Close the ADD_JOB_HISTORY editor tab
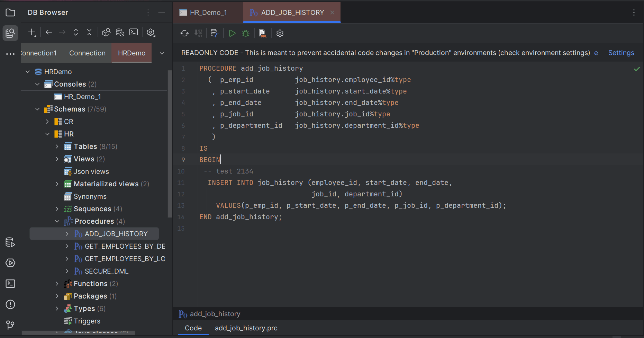 (x=332, y=12)
